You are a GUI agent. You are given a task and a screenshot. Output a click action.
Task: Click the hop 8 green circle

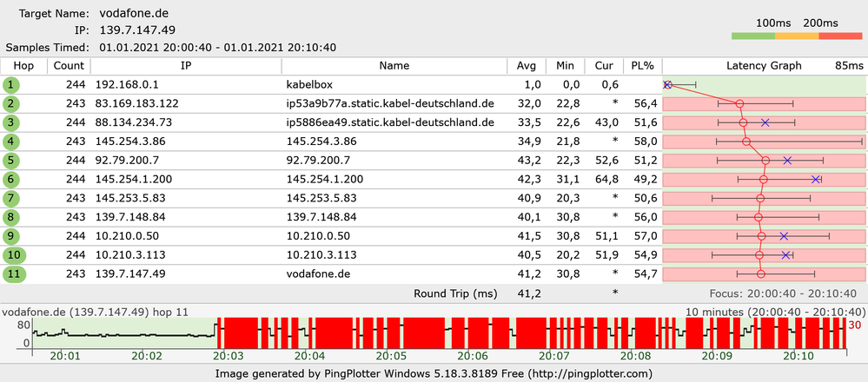[x=11, y=217]
